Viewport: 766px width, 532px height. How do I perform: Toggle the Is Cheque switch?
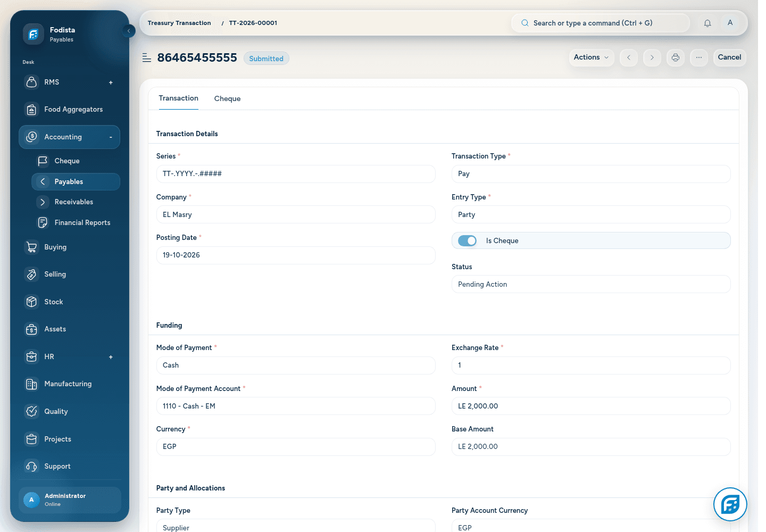point(468,241)
